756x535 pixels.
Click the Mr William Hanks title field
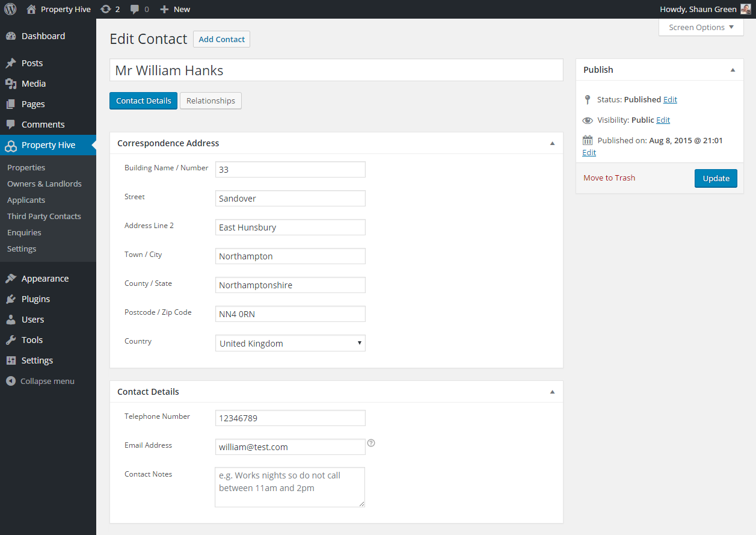336,70
